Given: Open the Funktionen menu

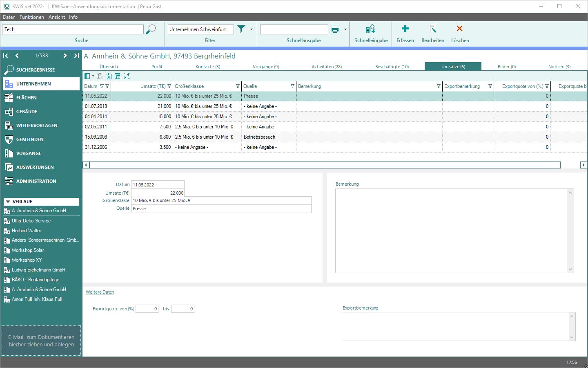Looking at the screenshot, I should pos(32,17).
